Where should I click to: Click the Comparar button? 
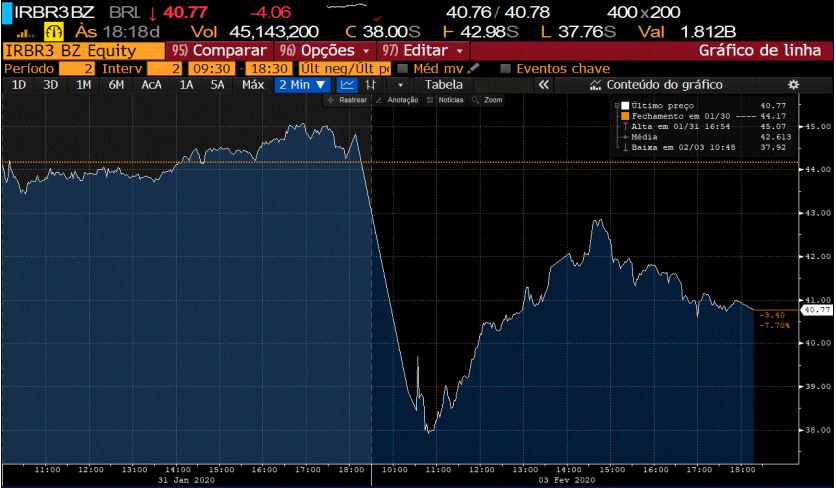tap(220, 50)
